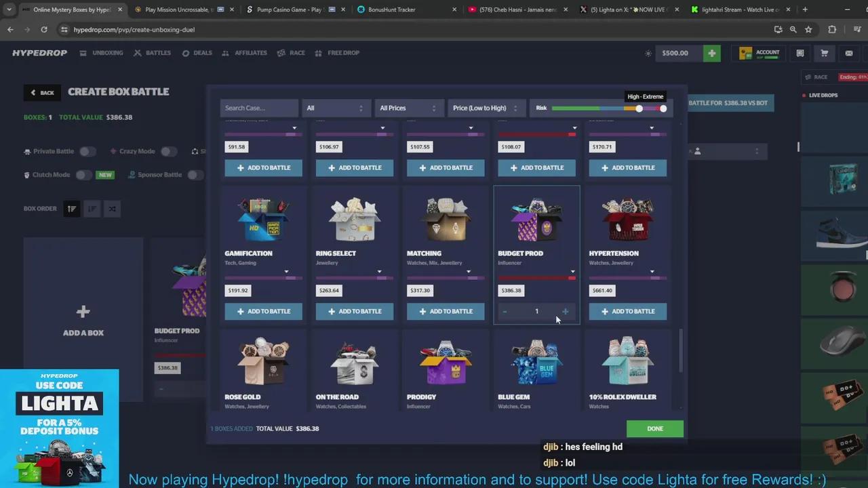
Task: Decrease Budget Prod quantity
Action: [505, 311]
